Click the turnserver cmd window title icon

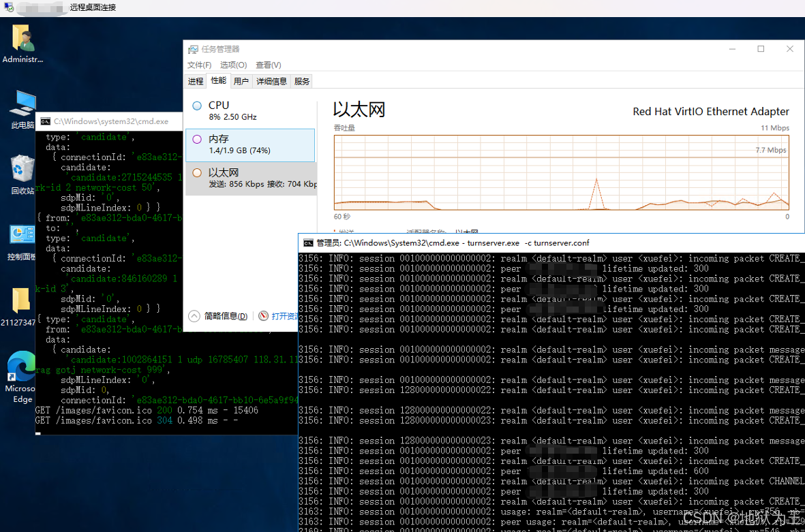point(308,243)
